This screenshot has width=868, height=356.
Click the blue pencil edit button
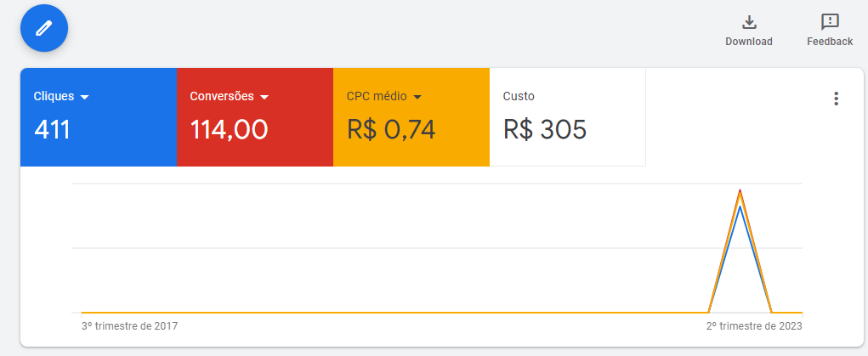point(44,27)
